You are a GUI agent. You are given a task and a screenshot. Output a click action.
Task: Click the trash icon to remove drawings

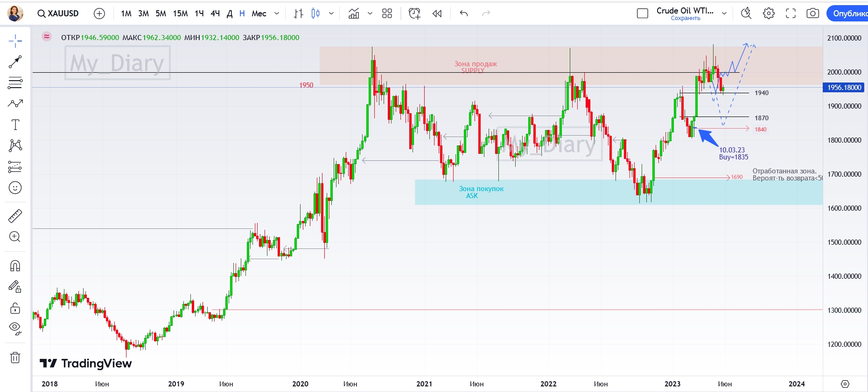[x=15, y=358]
